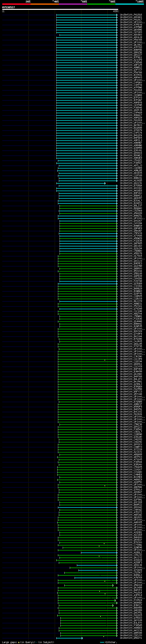Image resolution: width=146 pixels, height=644 pixels.
Task: Select hit UniRef100_P41918
Action: 131,90
